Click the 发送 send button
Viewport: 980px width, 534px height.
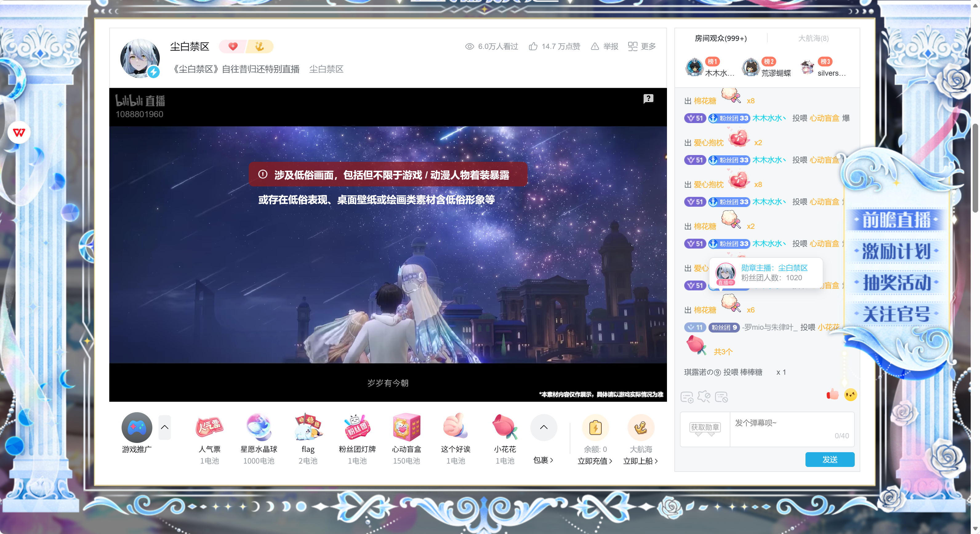(x=830, y=460)
